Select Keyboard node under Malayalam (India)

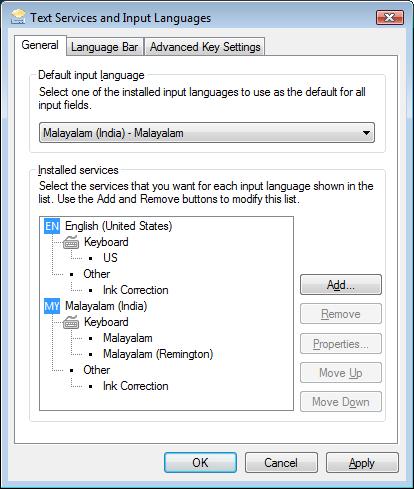tap(106, 322)
